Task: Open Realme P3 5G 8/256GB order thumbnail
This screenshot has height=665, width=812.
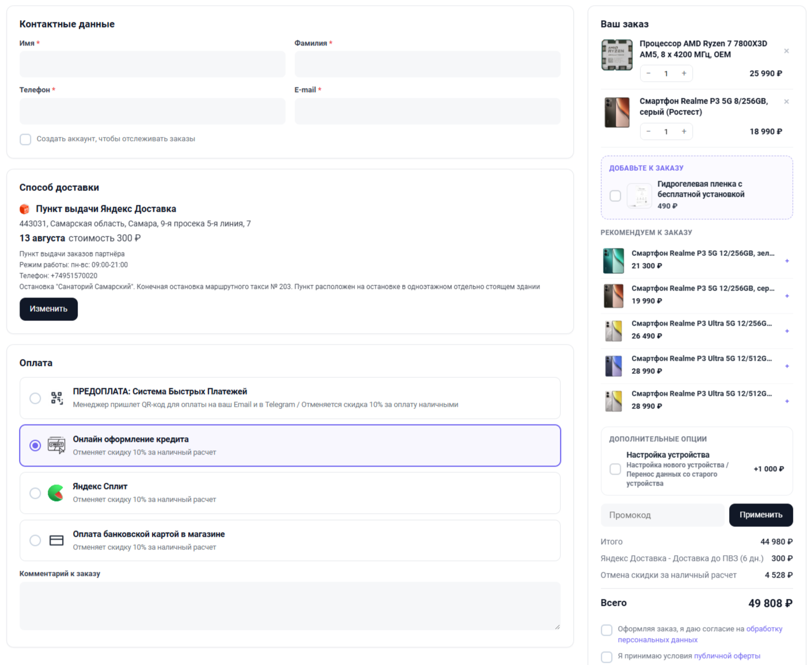Action: [616, 112]
